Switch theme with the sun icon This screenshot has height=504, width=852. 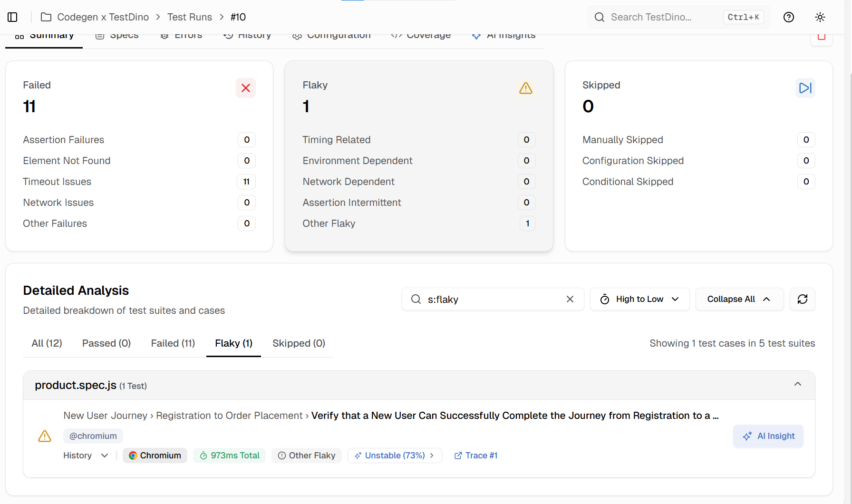point(820,17)
